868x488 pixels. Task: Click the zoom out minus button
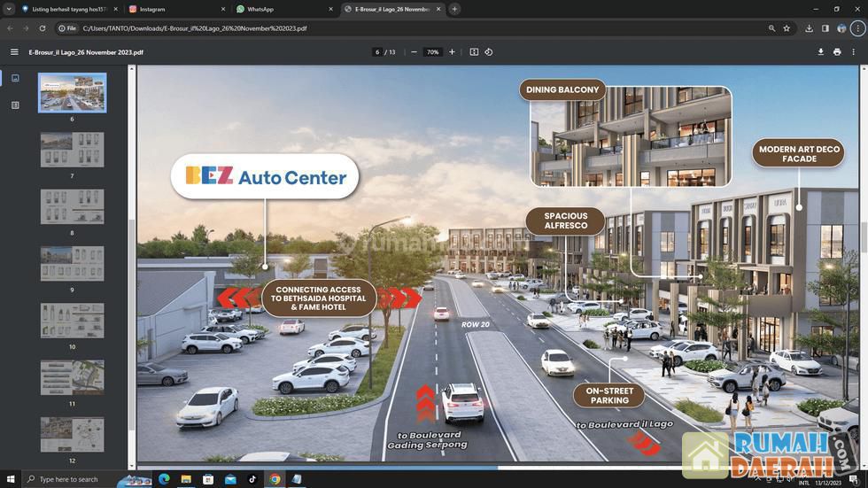coord(414,52)
